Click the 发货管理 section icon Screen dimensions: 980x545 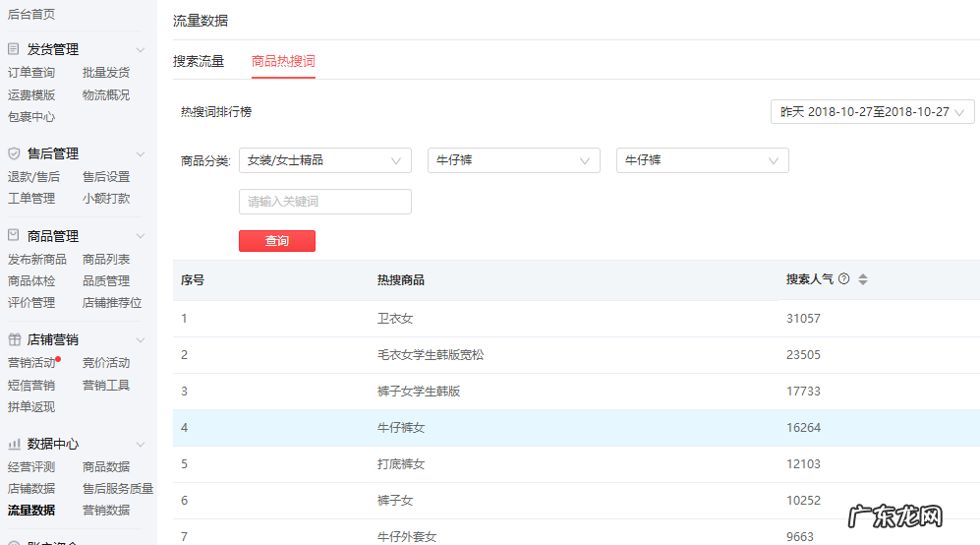(14, 49)
